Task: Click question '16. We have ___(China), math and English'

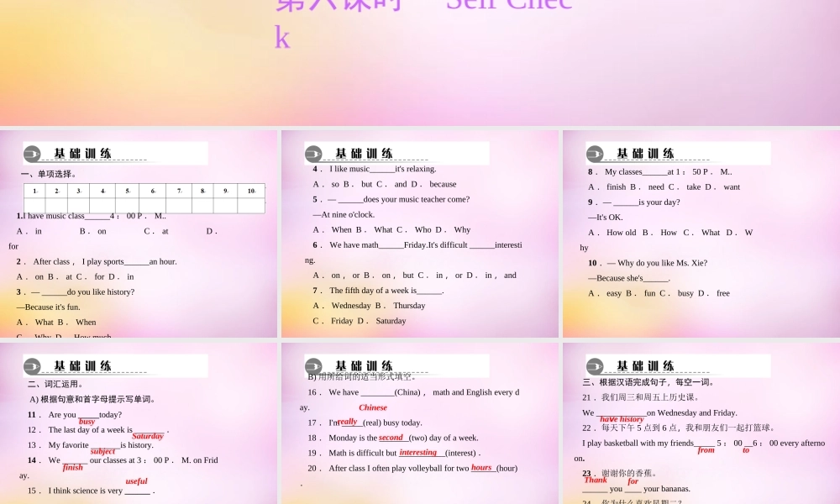Action: pyautogui.click(x=413, y=392)
